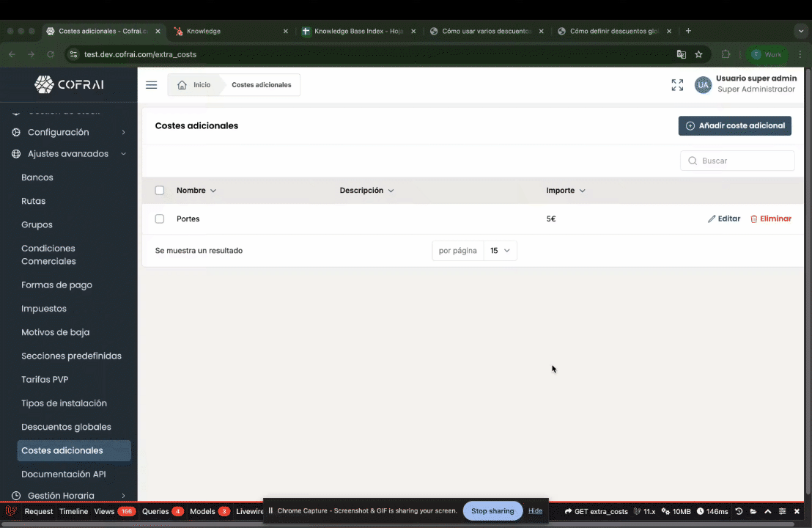Click the Chrome bookmark star icon
This screenshot has width=812, height=528.
698,54
